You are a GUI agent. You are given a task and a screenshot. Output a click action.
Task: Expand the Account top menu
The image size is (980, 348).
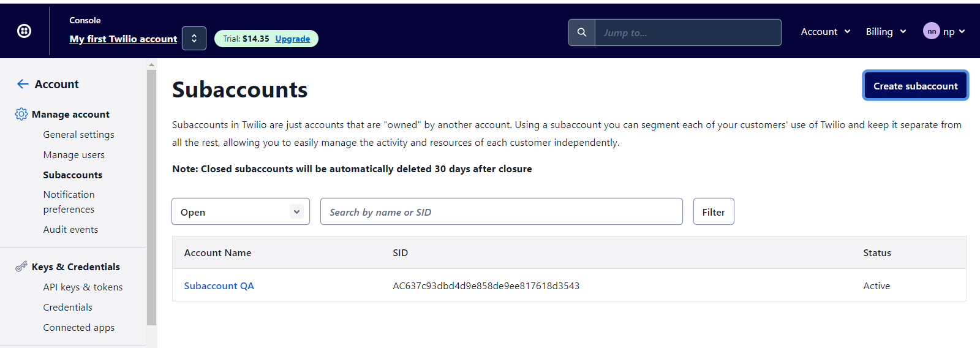click(825, 32)
